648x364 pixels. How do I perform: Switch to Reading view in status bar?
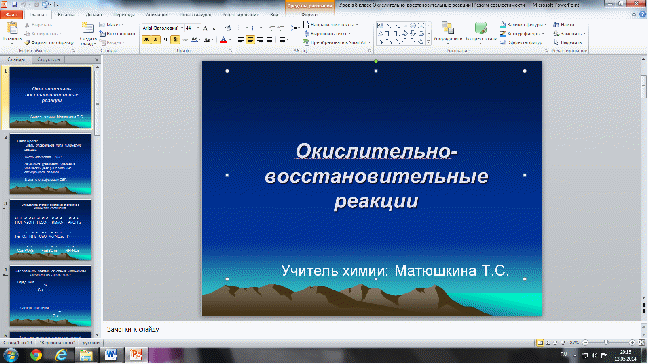pyautogui.click(x=555, y=343)
